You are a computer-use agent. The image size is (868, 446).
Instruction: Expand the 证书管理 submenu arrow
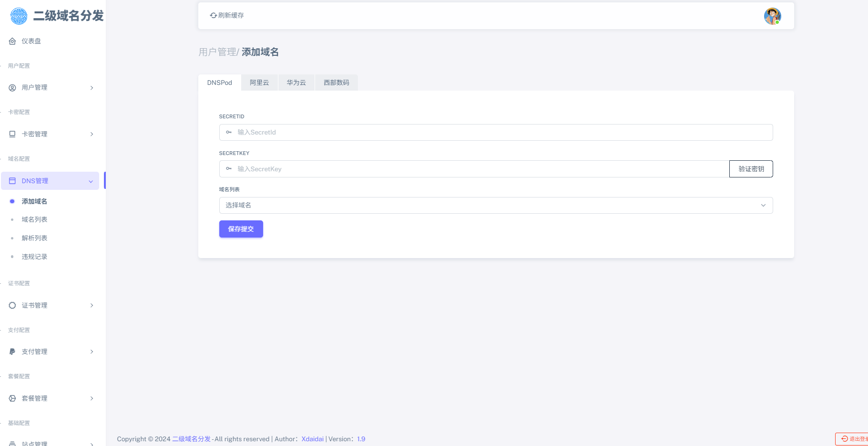92,305
